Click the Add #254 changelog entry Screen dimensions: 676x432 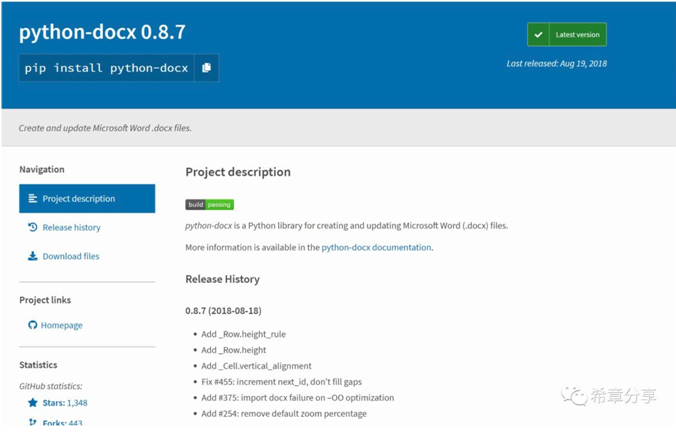pyautogui.click(x=284, y=413)
